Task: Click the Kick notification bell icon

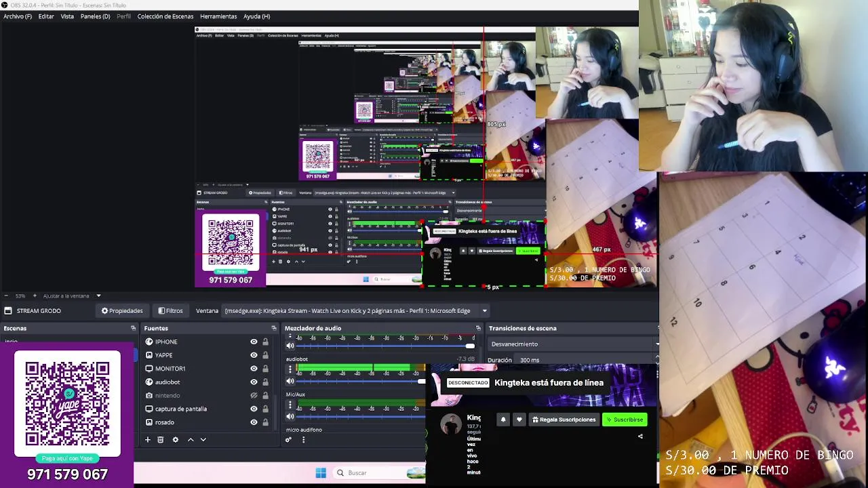Action: [x=503, y=420]
